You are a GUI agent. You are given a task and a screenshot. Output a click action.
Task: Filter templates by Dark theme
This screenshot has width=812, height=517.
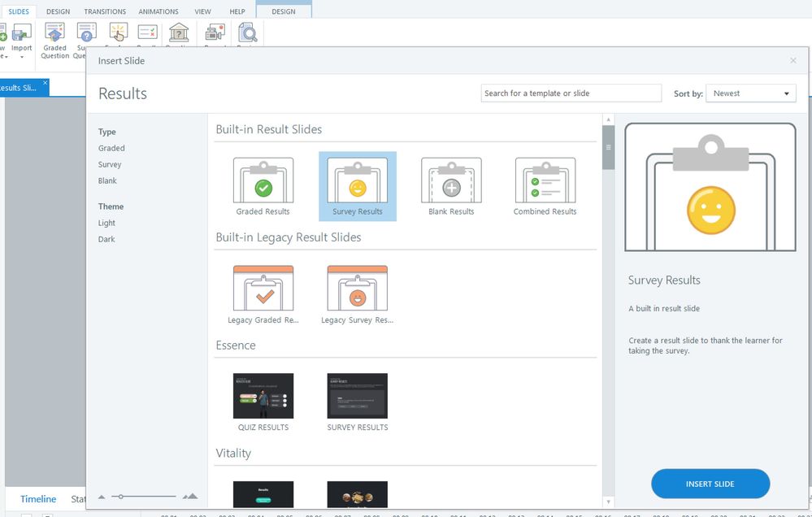(x=106, y=239)
